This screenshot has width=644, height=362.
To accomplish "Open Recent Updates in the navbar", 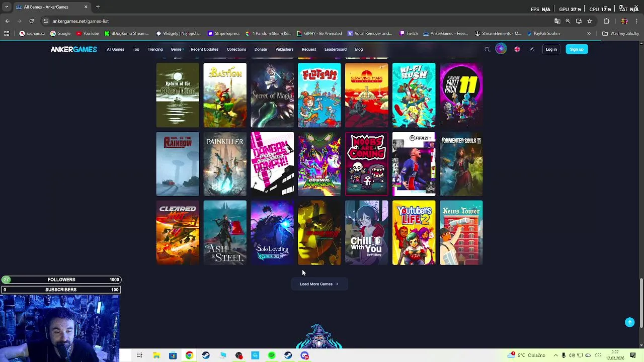I will pos(204,49).
